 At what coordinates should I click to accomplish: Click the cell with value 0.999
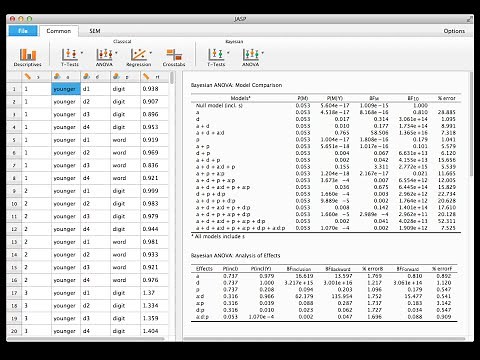[154, 191]
